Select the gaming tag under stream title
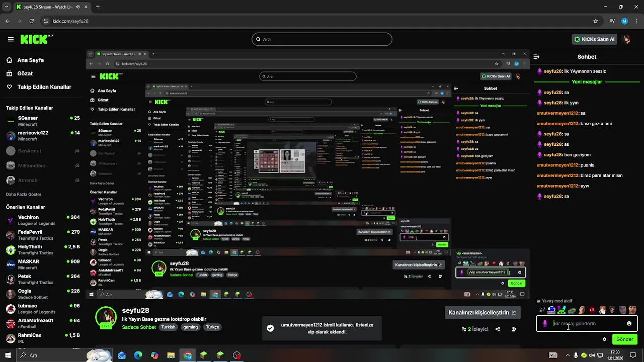644x362 pixels. coord(190,327)
